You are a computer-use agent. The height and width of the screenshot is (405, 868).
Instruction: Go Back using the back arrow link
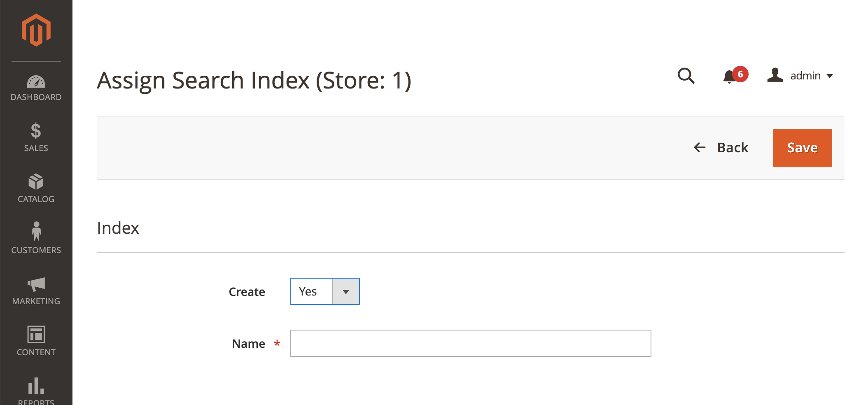click(721, 147)
